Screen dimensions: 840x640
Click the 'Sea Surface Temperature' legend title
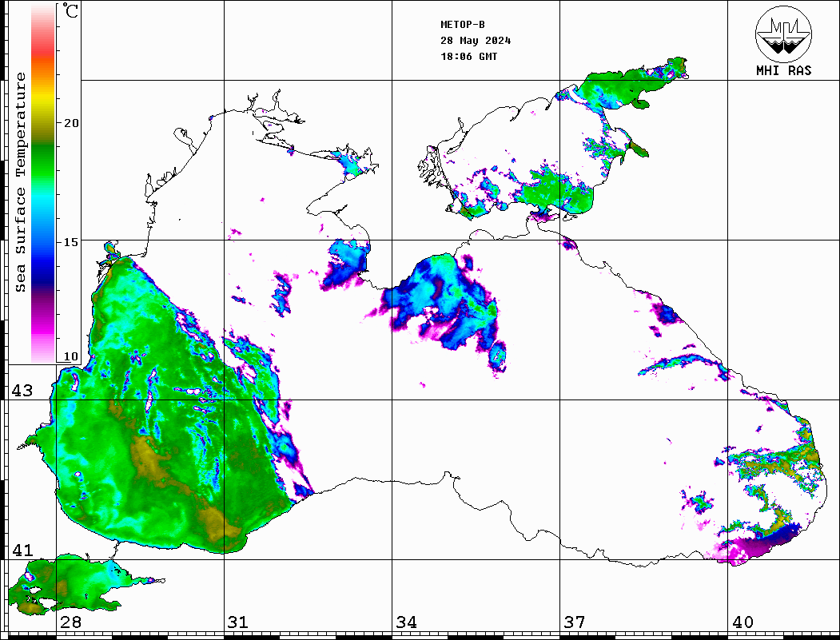[x=20, y=182]
